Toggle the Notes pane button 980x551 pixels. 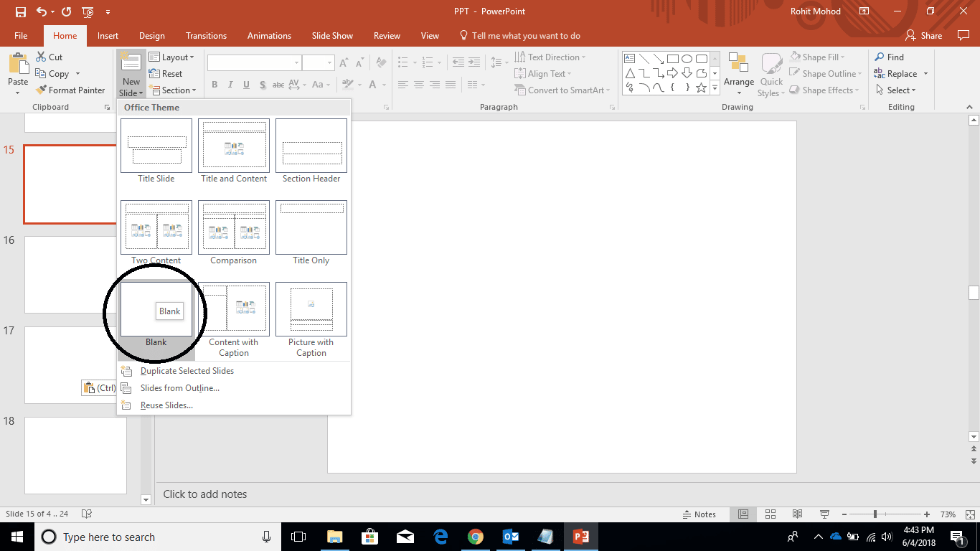(697, 514)
